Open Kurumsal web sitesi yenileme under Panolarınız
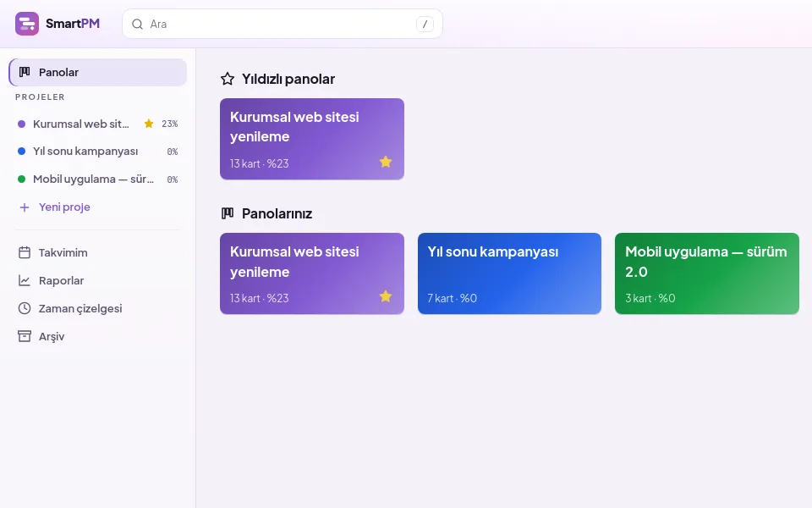 (x=312, y=273)
